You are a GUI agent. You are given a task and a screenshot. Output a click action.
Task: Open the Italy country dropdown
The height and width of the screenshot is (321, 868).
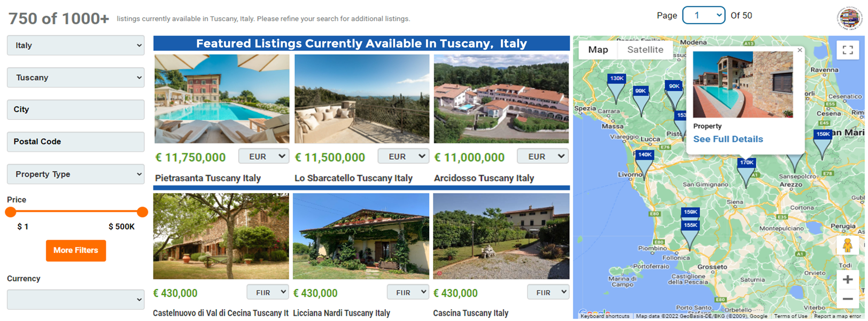[75, 45]
